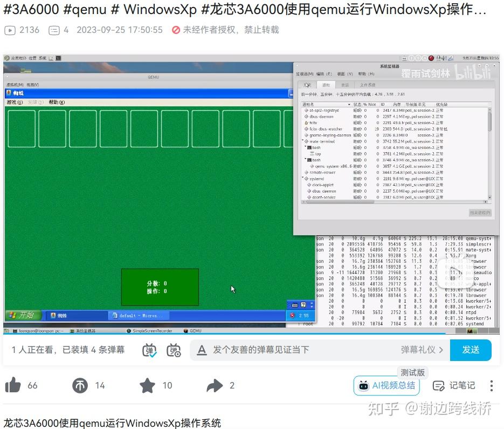Screen dimensions: 504x429
Task: Click the danmaku count icon
Action: click(x=54, y=30)
